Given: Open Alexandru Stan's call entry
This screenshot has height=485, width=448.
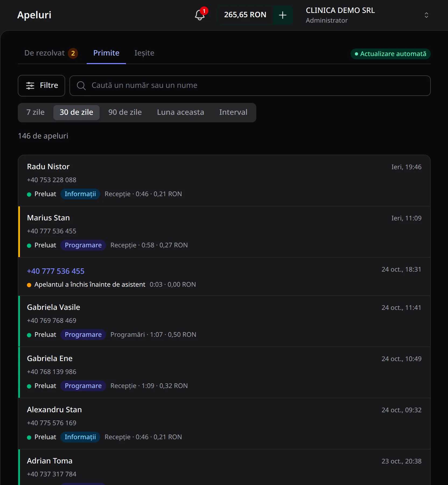Looking at the screenshot, I should click(x=224, y=424).
